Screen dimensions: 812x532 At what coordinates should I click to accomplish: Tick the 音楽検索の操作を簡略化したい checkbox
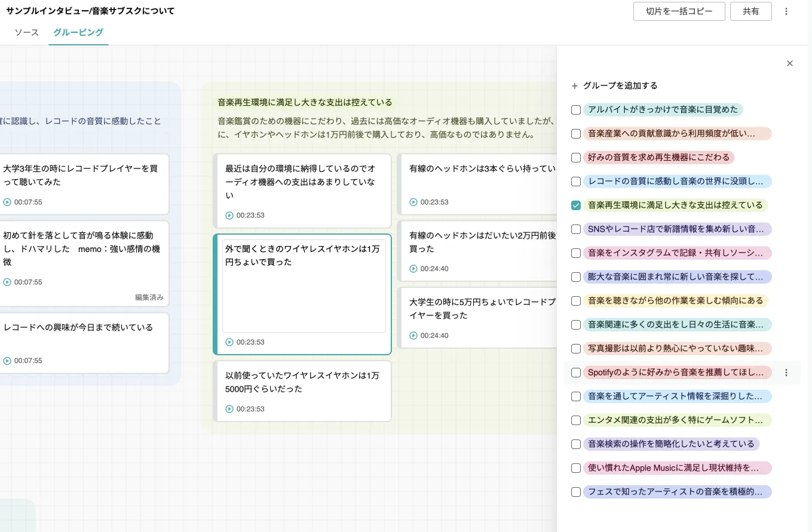[576, 444]
